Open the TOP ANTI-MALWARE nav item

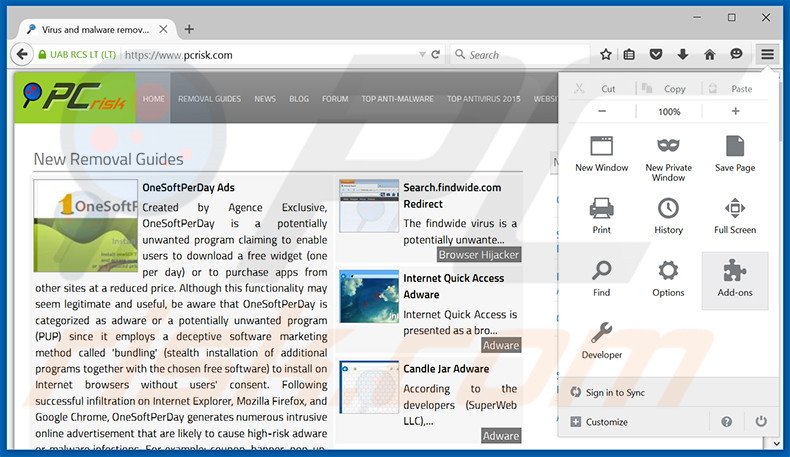397,99
